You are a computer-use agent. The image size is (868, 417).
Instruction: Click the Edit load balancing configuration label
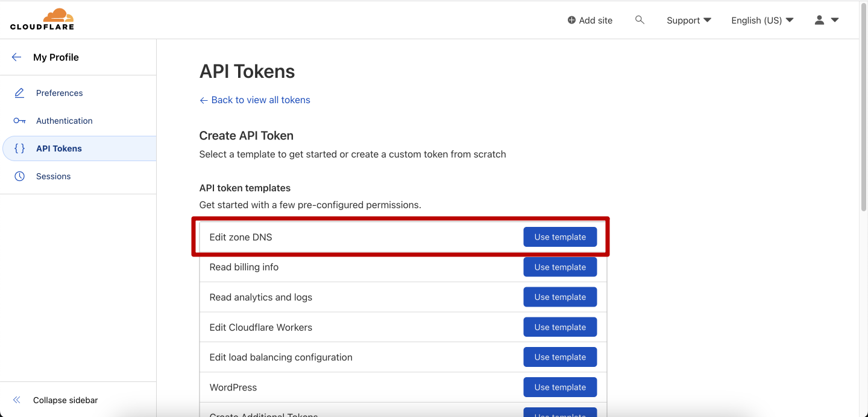pos(281,357)
